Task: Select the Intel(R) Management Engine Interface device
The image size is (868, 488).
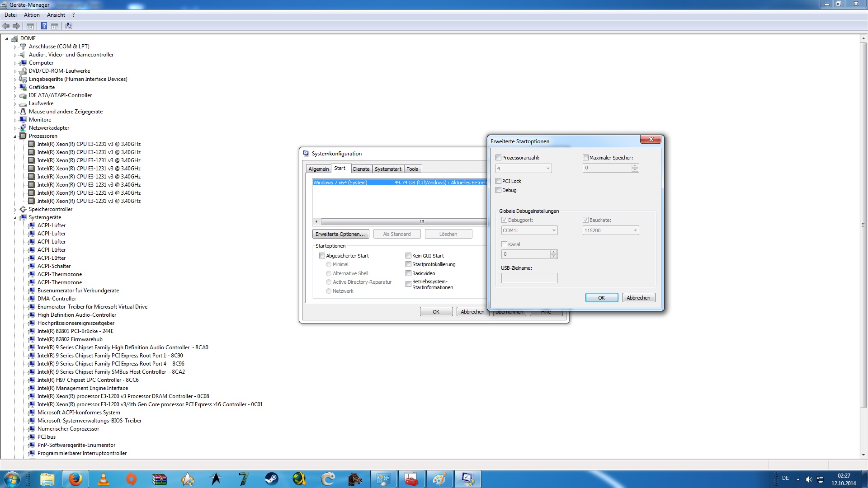Action: coord(82,388)
